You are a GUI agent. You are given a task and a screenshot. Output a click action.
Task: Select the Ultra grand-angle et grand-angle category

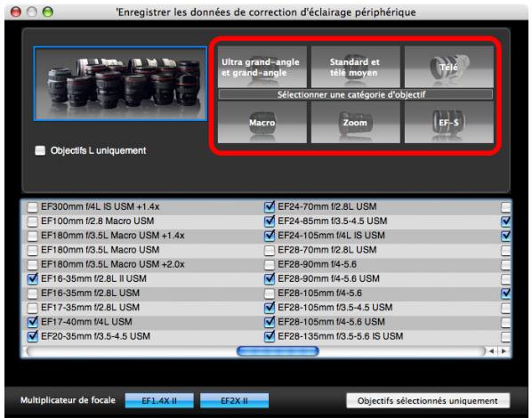262,67
